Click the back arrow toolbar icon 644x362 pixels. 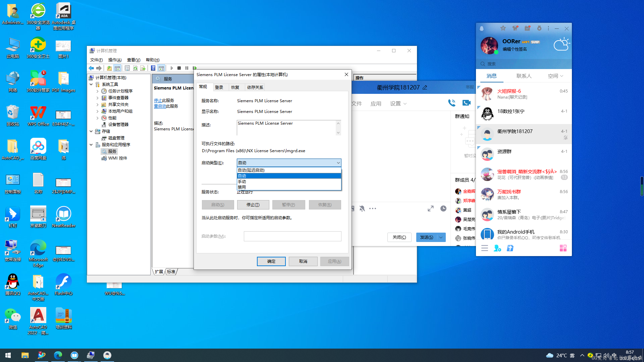(91, 68)
